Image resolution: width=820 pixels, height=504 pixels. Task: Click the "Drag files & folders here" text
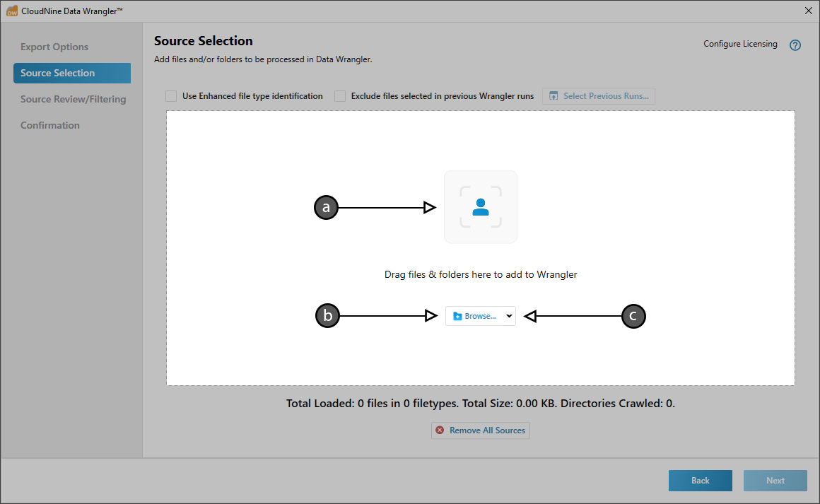(481, 274)
